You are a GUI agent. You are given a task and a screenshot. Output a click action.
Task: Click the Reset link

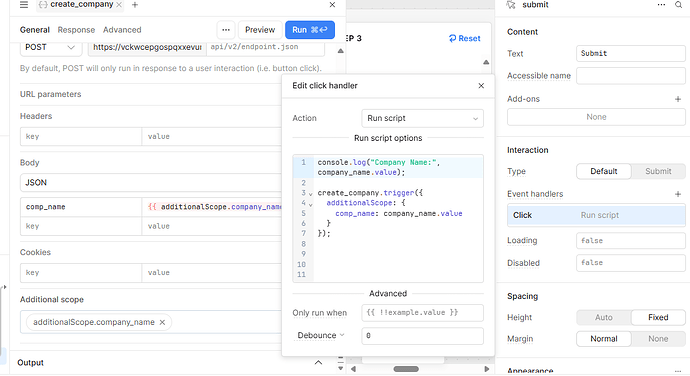point(465,39)
